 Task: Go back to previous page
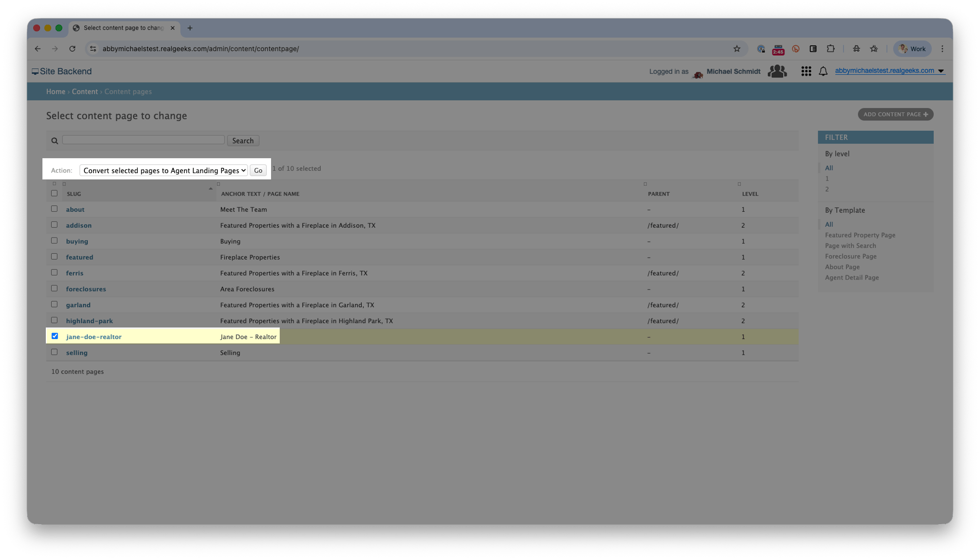(x=38, y=49)
